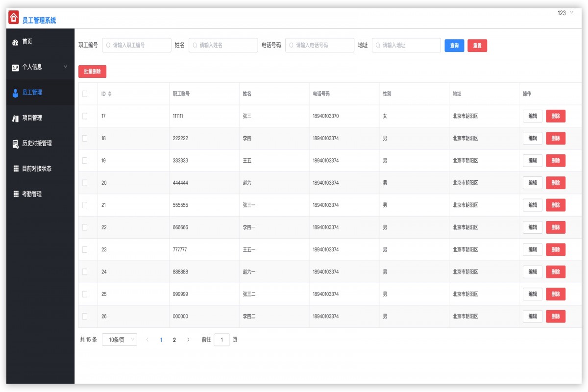Click the red house logo icon top-left
The height and width of the screenshot is (392, 588).
[x=13, y=18]
